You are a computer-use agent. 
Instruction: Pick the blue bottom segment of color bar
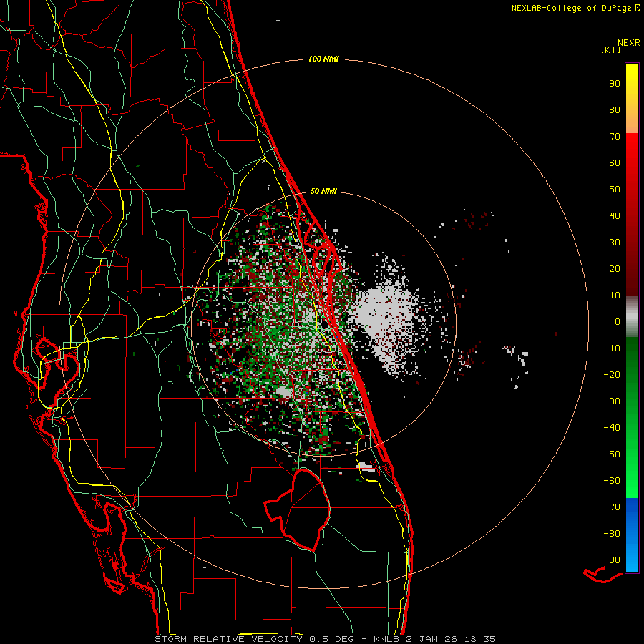632,535
